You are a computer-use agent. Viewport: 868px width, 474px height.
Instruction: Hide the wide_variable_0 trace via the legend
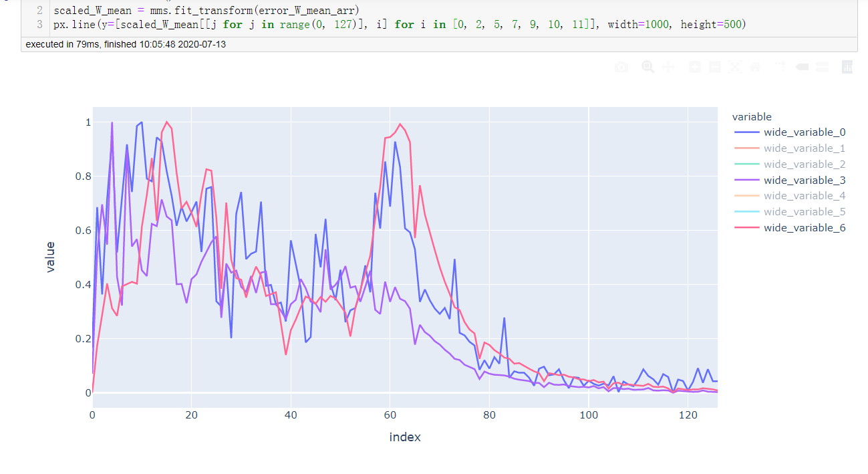coord(805,132)
